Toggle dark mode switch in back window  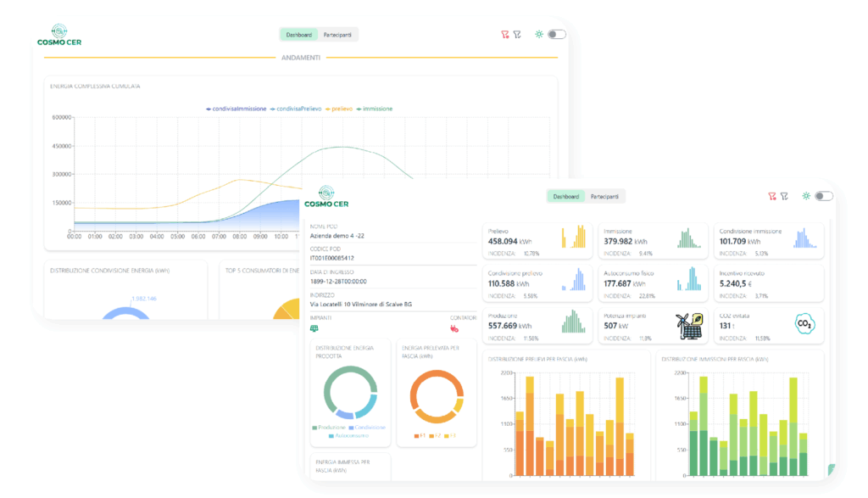click(556, 35)
